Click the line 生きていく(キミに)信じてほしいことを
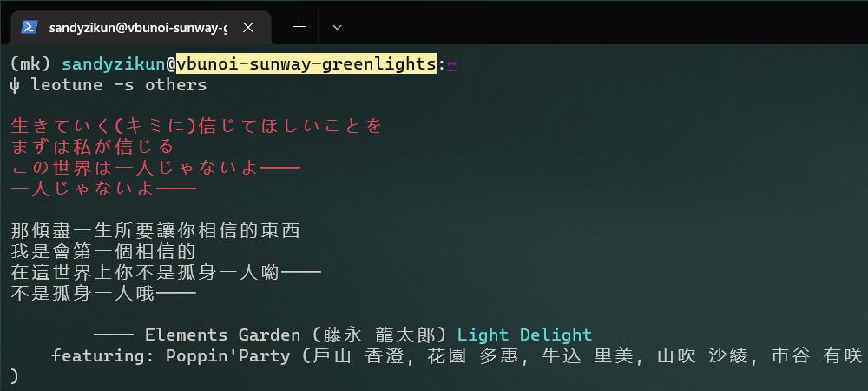Image resolution: width=868 pixels, height=391 pixels. tap(196, 126)
